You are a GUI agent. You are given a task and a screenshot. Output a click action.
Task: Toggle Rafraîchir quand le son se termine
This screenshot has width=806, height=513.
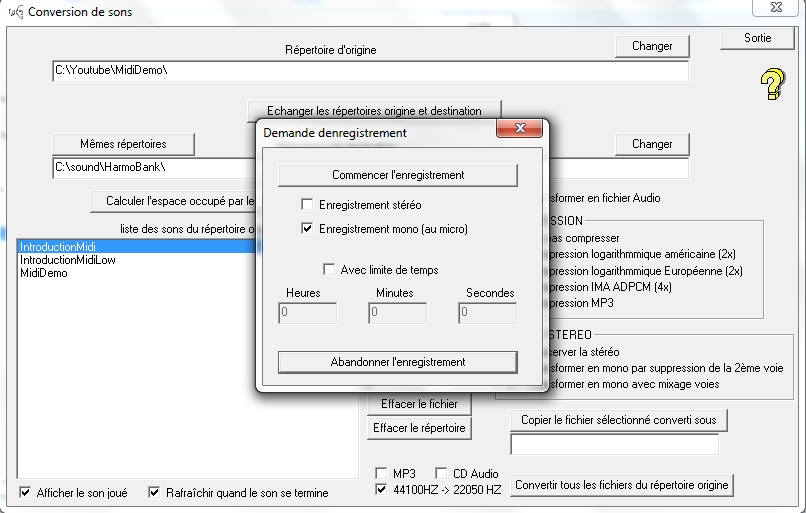[x=155, y=492]
